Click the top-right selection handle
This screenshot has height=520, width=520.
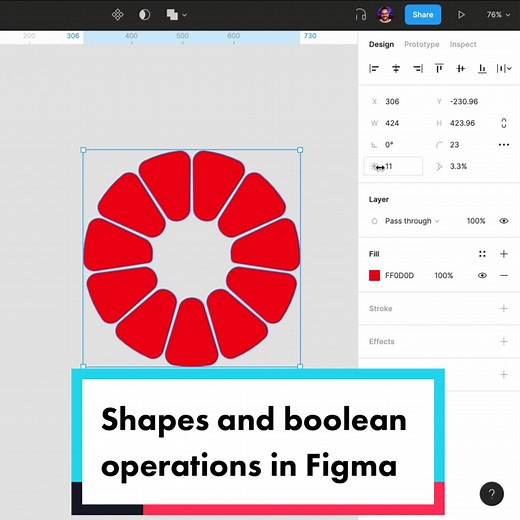(300, 150)
